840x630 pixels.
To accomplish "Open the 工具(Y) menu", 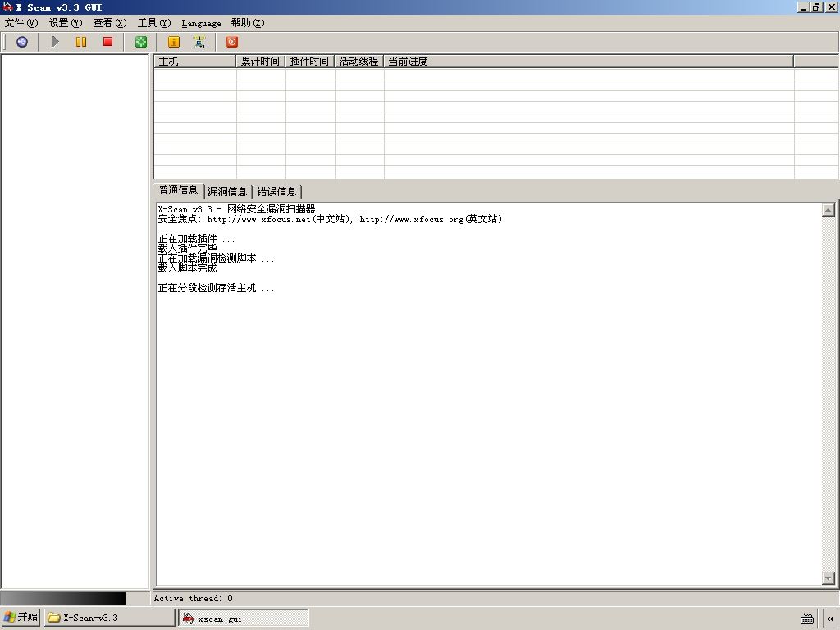I will click(154, 23).
